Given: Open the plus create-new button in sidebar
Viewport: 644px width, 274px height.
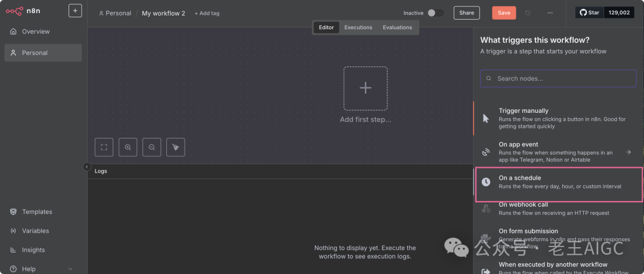Looking at the screenshot, I should click(x=75, y=11).
